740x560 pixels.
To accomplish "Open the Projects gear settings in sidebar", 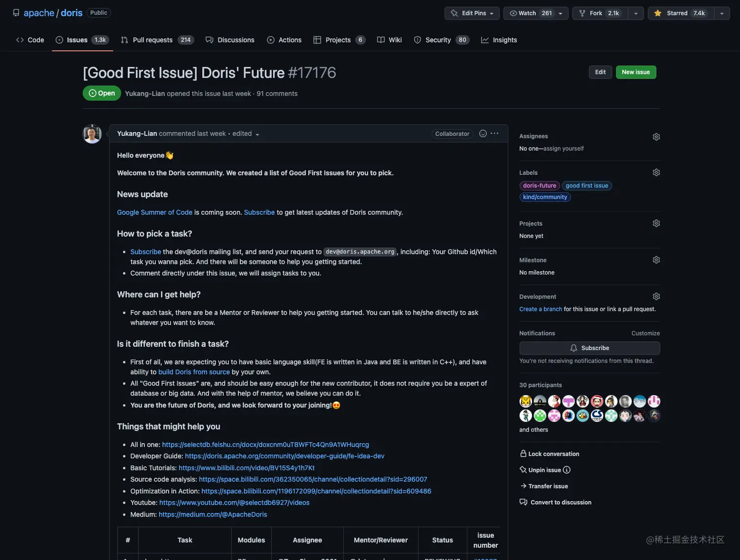I will [x=656, y=223].
